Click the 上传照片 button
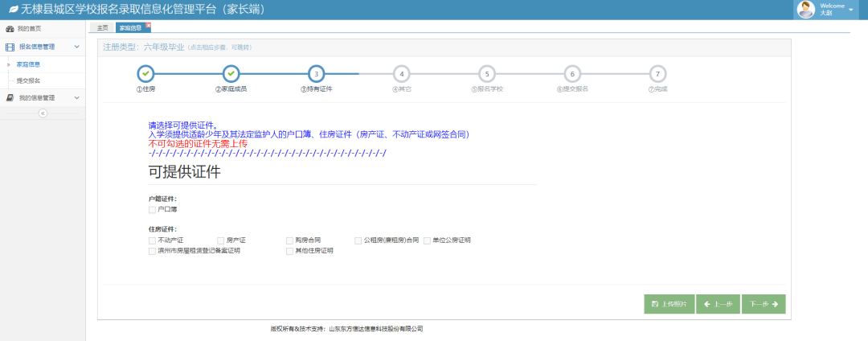The height and width of the screenshot is (341, 868). pyautogui.click(x=669, y=304)
